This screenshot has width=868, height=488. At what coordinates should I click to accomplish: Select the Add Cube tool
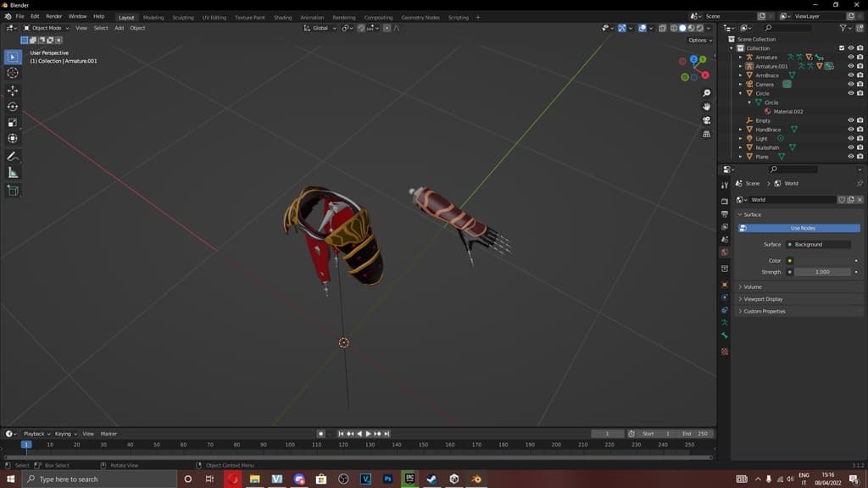pyautogui.click(x=13, y=191)
